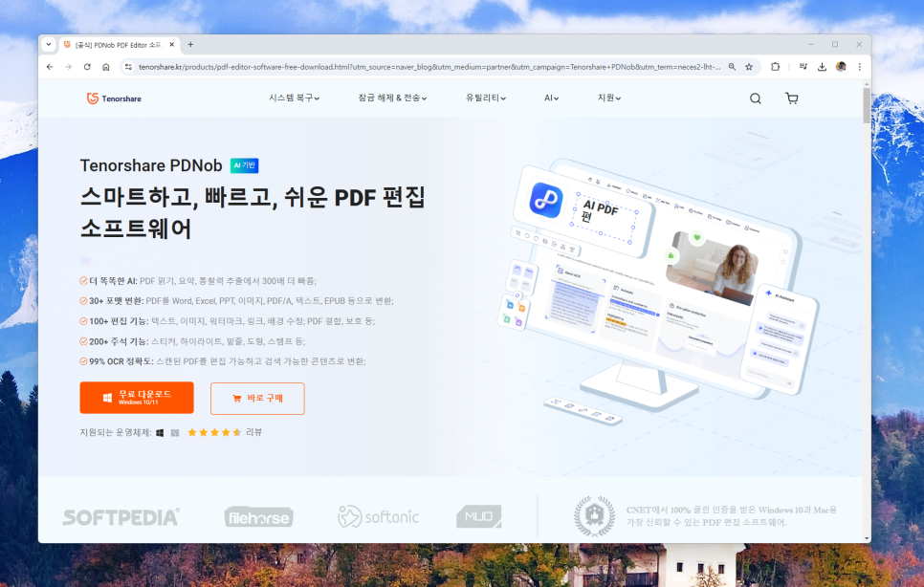Click the zoom magnifier in address bar

click(732, 67)
